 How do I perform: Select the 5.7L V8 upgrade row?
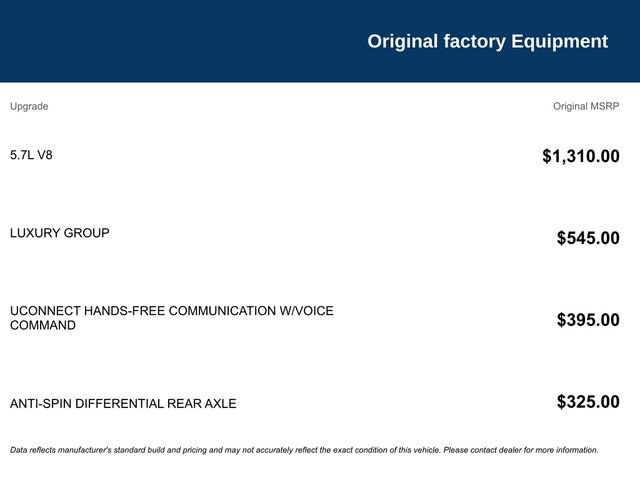pos(31,156)
